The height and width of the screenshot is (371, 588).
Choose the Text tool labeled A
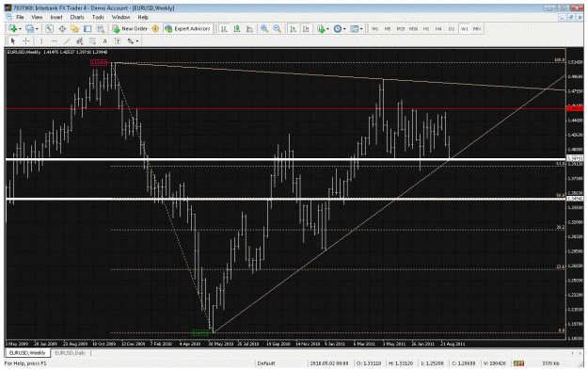tap(105, 40)
